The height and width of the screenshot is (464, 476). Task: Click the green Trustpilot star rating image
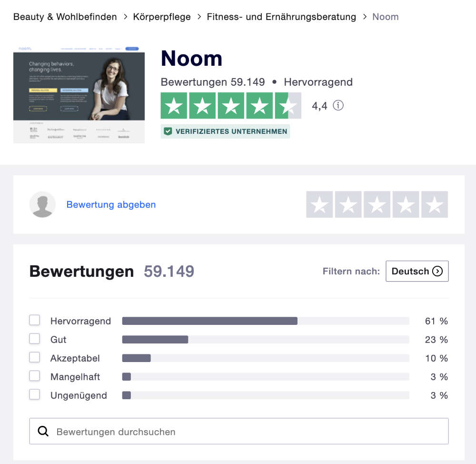231,105
